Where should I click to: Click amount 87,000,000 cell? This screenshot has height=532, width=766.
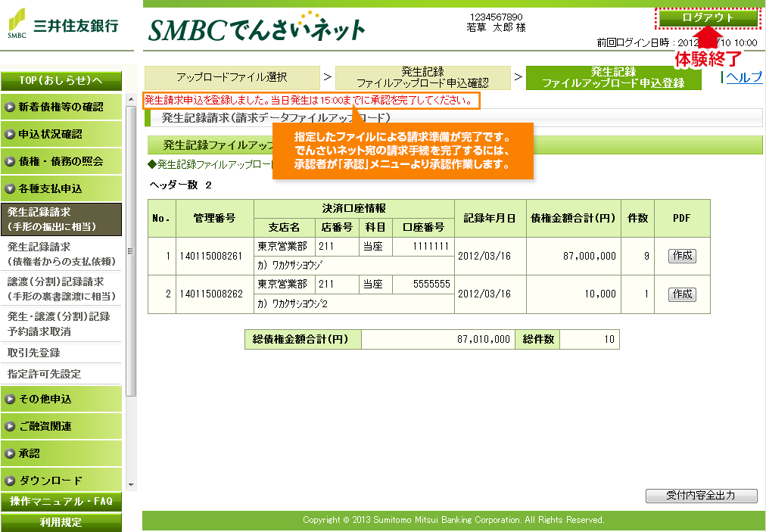[574, 256]
